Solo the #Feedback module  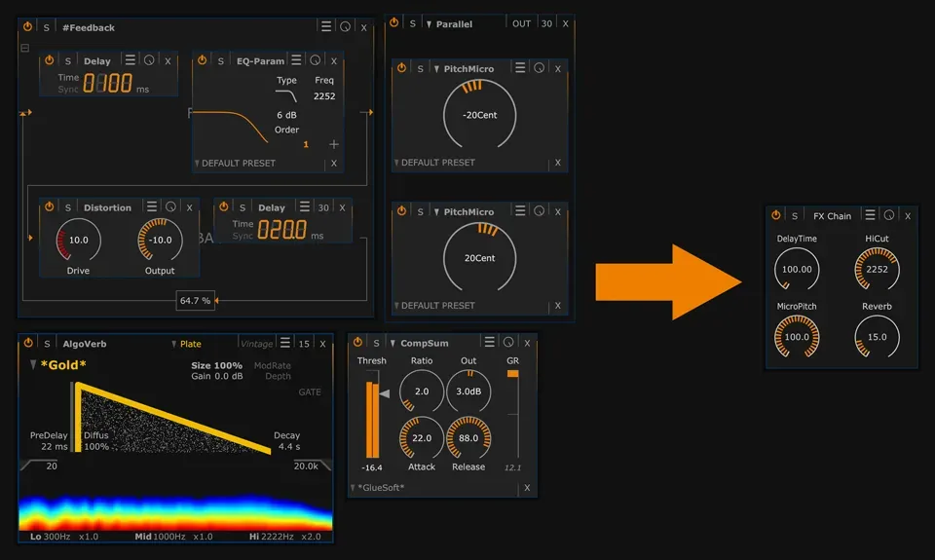pos(47,27)
